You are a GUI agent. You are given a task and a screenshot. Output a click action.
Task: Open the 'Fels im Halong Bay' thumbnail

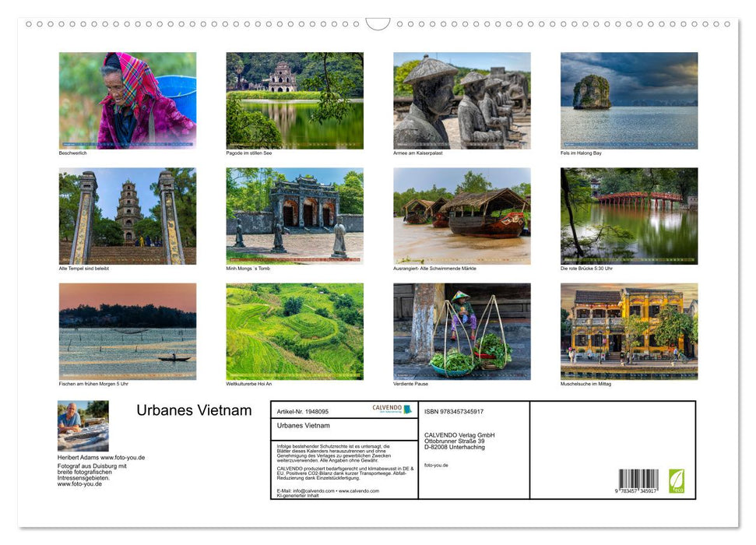(628, 100)
